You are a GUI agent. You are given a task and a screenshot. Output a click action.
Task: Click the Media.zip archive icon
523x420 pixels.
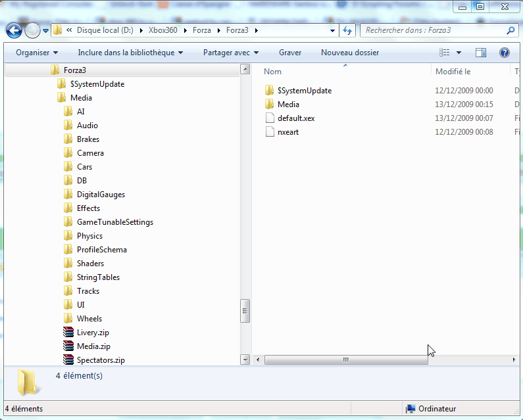(68, 346)
